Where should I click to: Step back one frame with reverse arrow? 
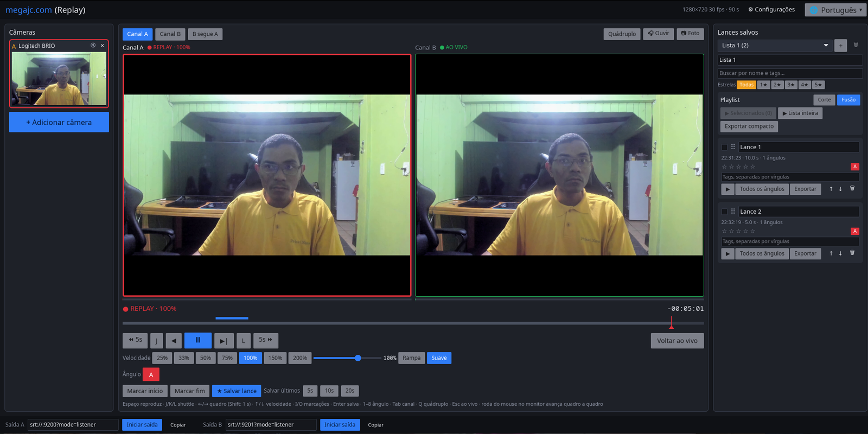coord(174,341)
